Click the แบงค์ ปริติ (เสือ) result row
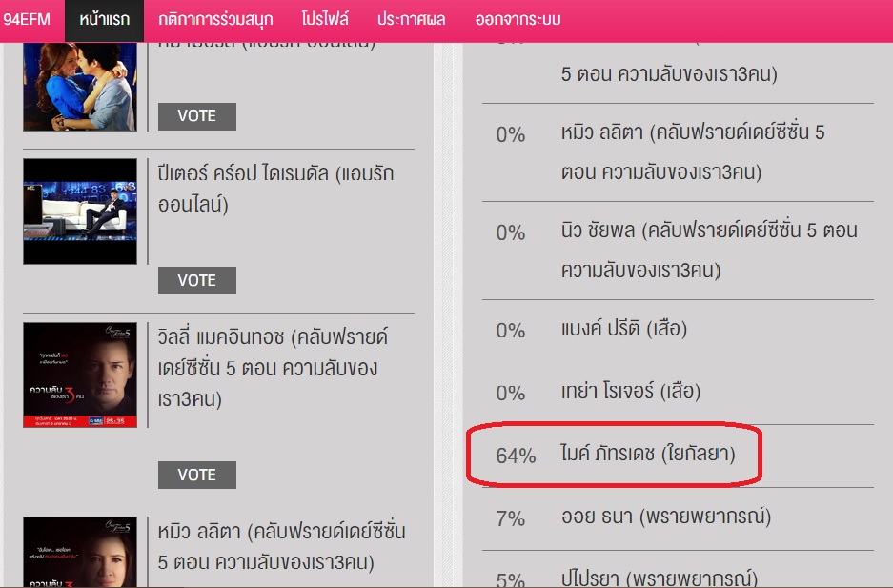 (x=624, y=330)
